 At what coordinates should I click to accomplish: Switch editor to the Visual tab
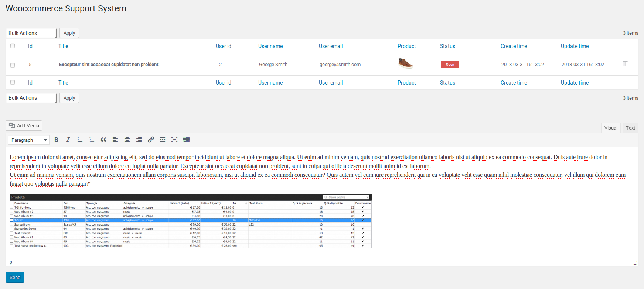click(x=611, y=128)
